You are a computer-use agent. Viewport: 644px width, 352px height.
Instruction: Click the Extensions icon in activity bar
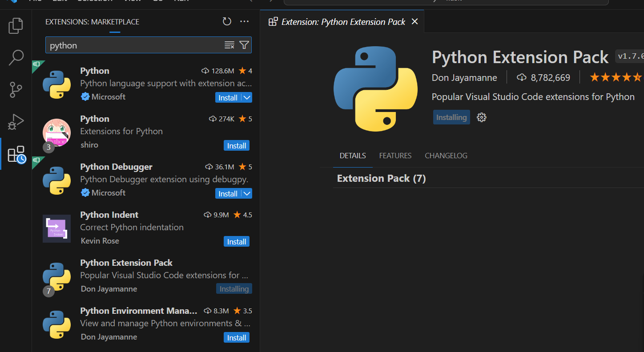pos(16,154)
